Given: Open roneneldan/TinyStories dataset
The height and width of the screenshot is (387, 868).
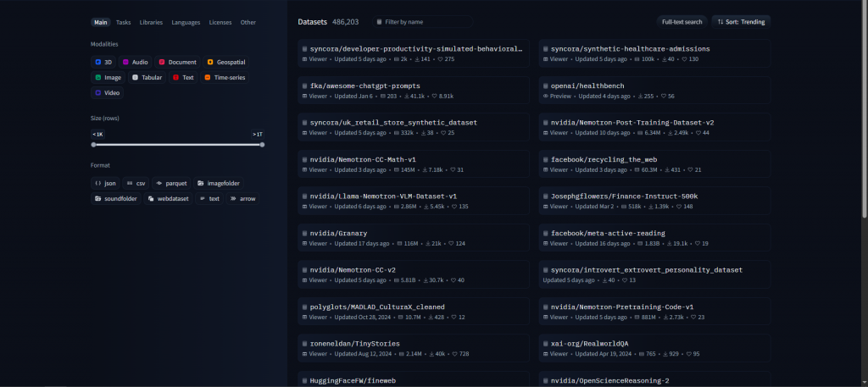Looking at the screenshot, I should [414, 348].
